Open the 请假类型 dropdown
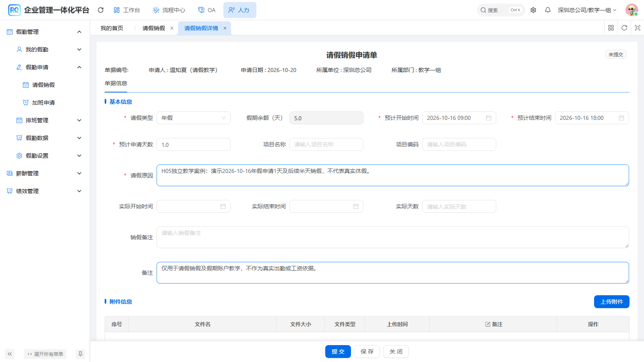 (x=194, y=118)
